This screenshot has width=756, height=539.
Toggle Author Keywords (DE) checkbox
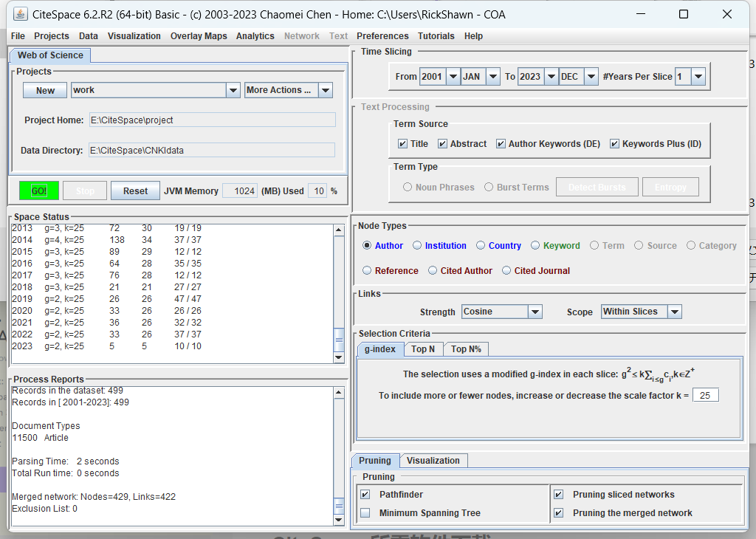501,144
